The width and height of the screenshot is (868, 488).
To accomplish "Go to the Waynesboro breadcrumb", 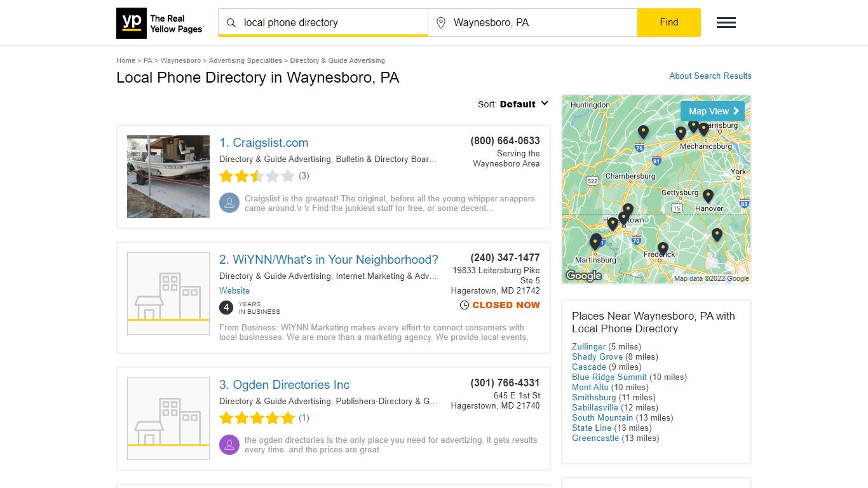I will (180, 60).
